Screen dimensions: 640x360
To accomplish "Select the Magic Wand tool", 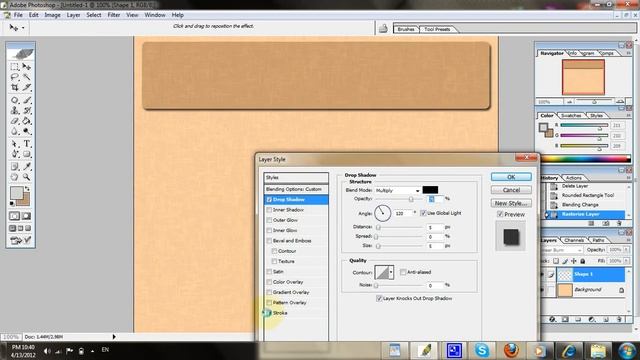I will click(27, 77).
